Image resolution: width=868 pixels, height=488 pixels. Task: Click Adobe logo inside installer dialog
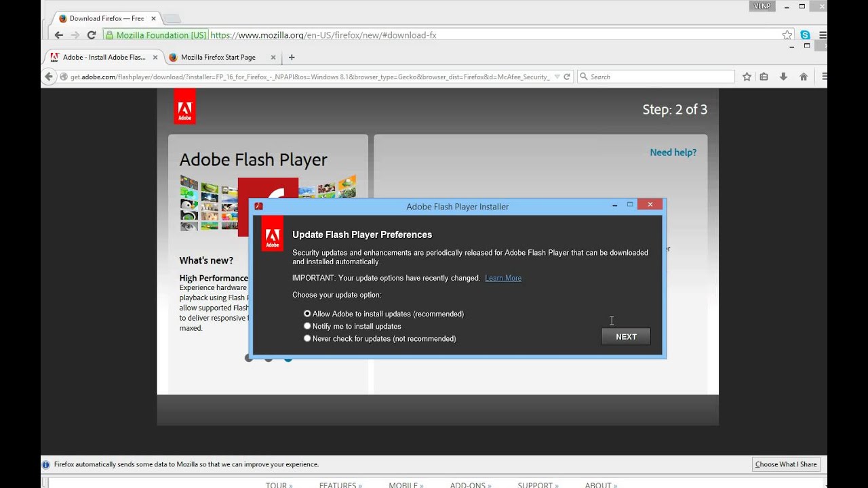pyautogui.click(x=272, y=233)
